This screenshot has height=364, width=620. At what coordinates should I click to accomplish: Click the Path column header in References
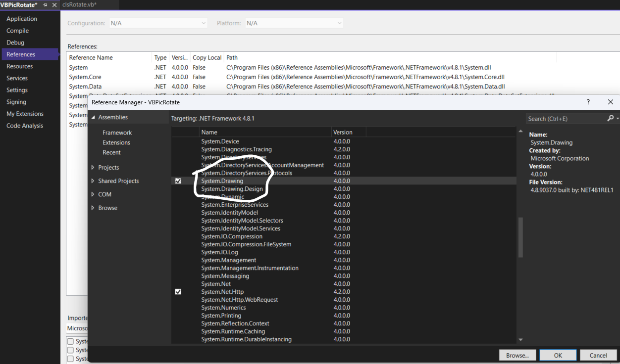[390, 57]
